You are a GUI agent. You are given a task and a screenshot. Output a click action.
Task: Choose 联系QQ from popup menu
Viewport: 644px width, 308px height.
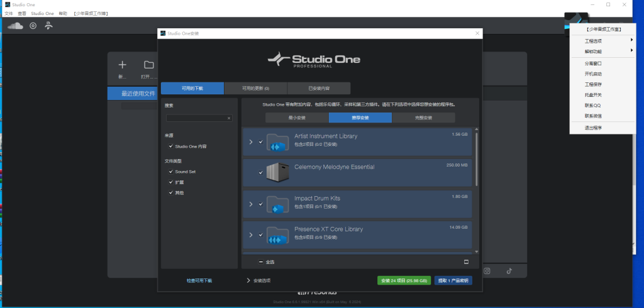tap(602, 105)
